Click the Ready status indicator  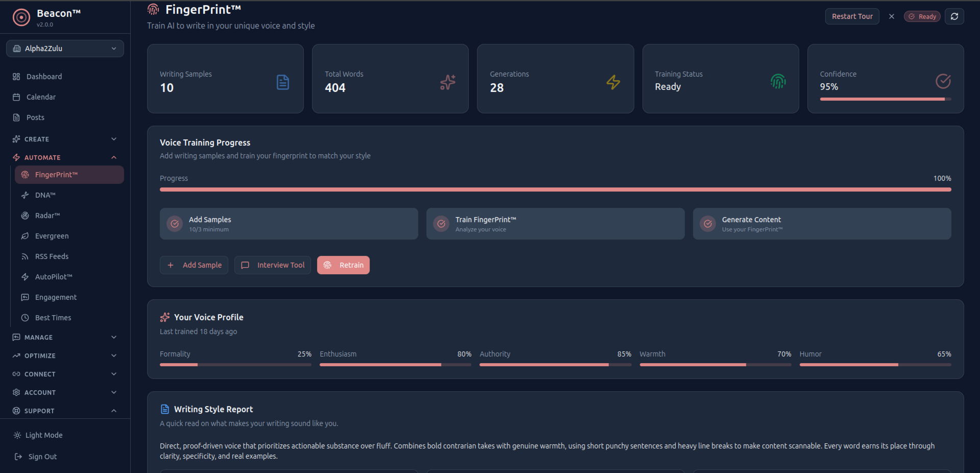pyautogui.click(x=922, y=16)
